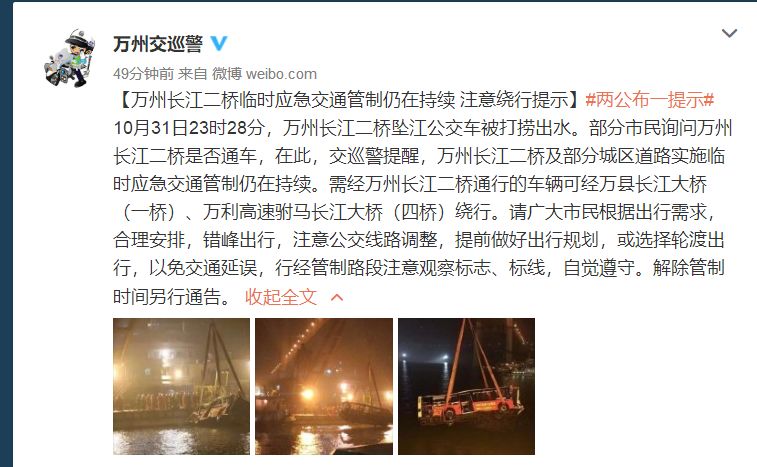Click the line mentioning 错峰出行 in the post
The width and height of the screenshot is (757, 467).
click(419, 240)
